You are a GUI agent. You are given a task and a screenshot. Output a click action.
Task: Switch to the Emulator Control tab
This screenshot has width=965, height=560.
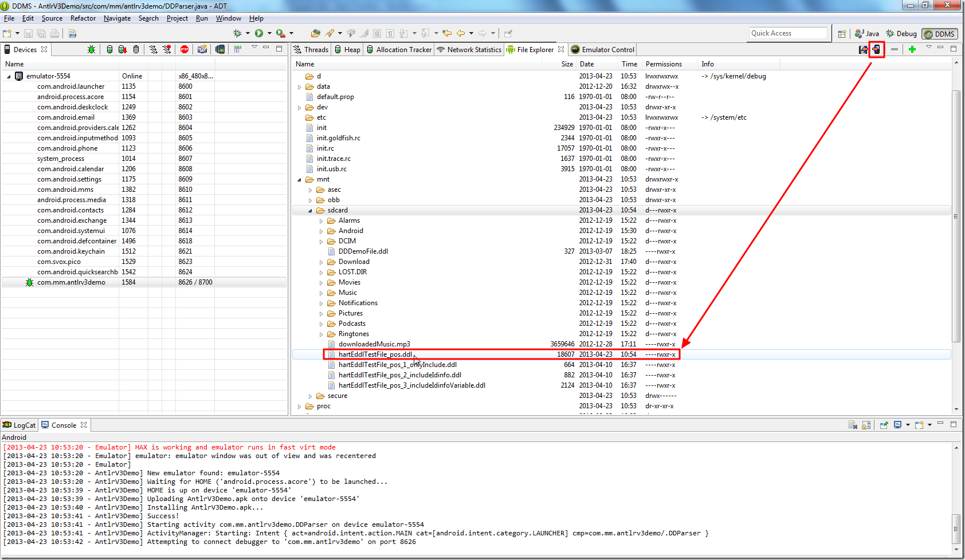[x=603, y=50]
